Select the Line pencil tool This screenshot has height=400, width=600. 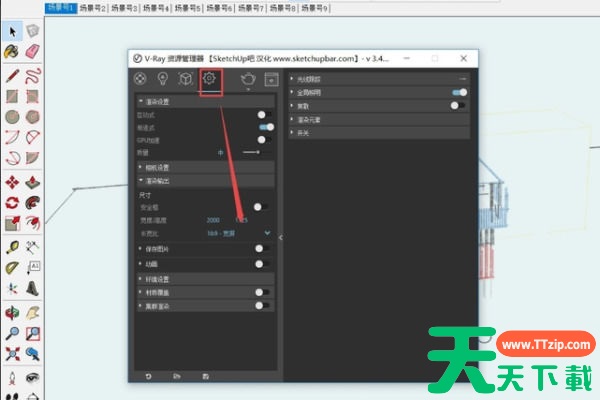[x=12, y=76]
